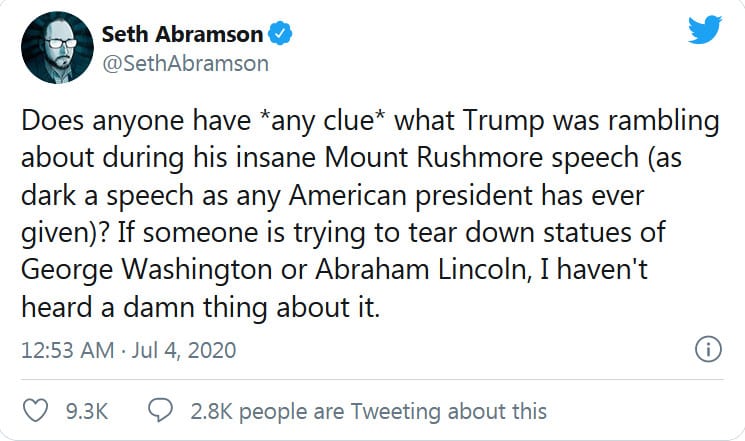Screen dimensions: 745x441
Task: Click the reply speech bubble icon
Action: [x=160, y=410]
